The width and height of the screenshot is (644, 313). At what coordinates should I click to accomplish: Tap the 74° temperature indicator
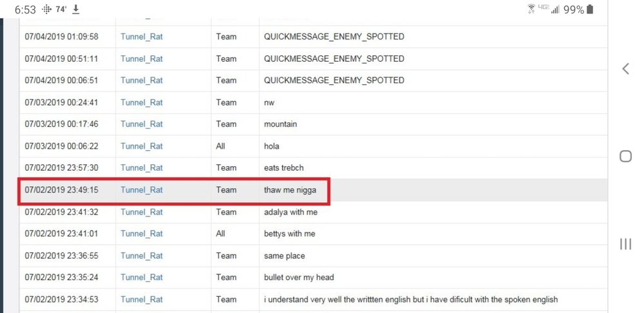61,10
